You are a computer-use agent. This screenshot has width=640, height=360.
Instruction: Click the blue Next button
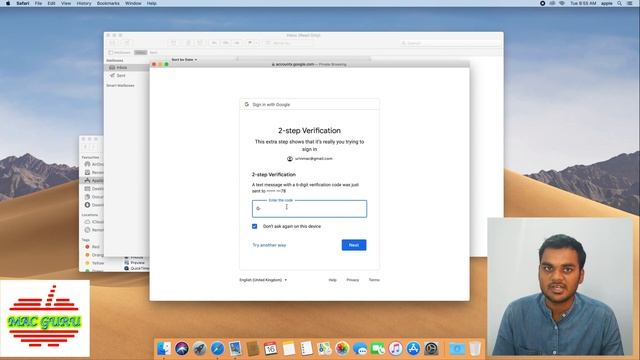pyautogui.click(x=354, y=245)
